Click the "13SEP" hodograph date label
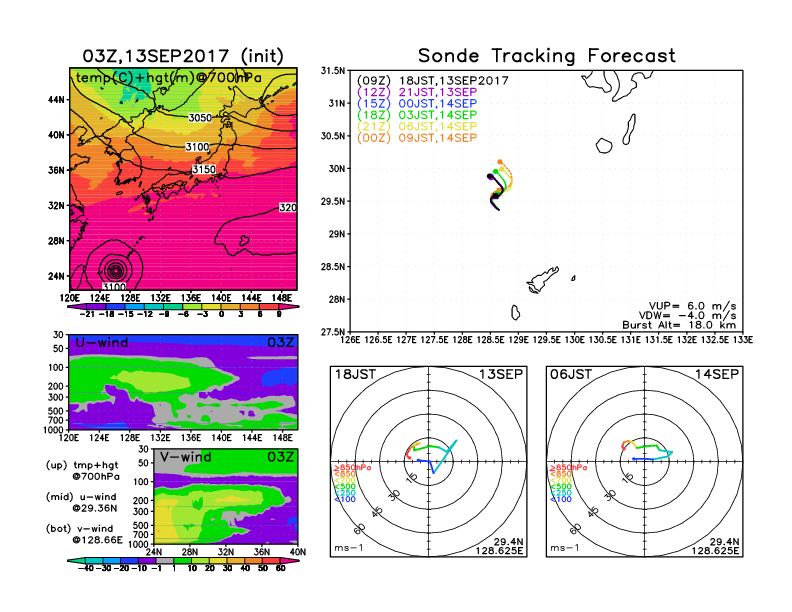The image size is (792, 612). pyautogui.click(x=501, y=374)
